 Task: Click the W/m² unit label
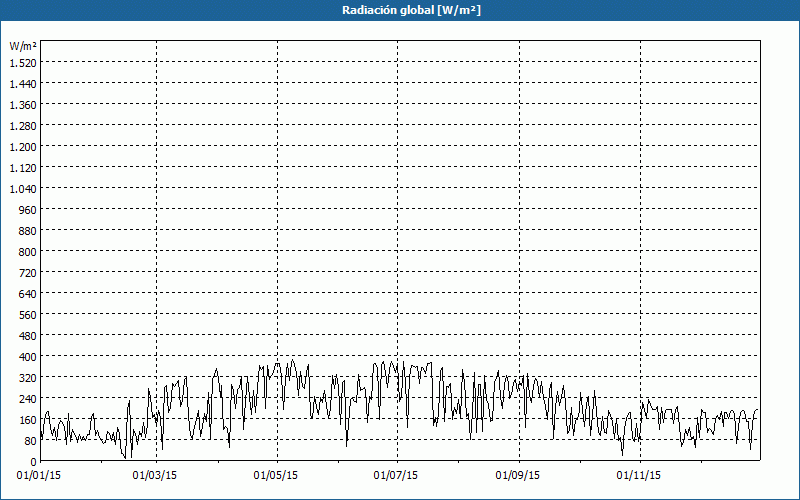click(x=23, y=46)
